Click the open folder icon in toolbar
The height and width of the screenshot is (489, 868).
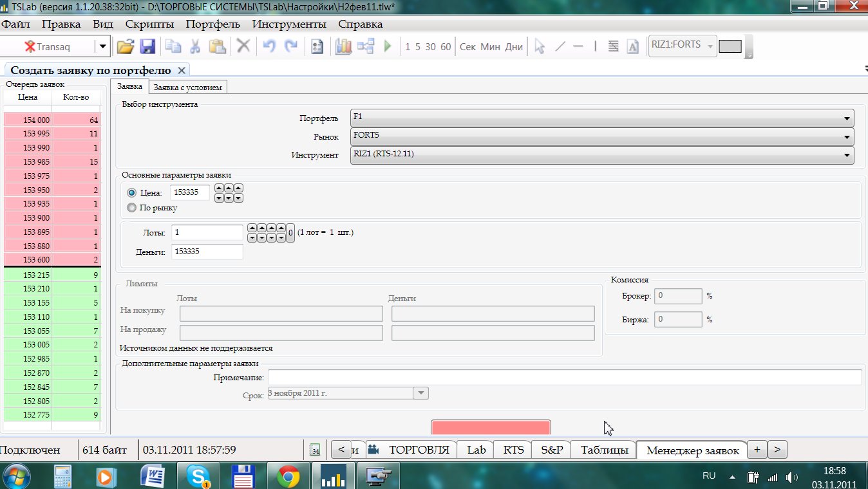(126, 46)
